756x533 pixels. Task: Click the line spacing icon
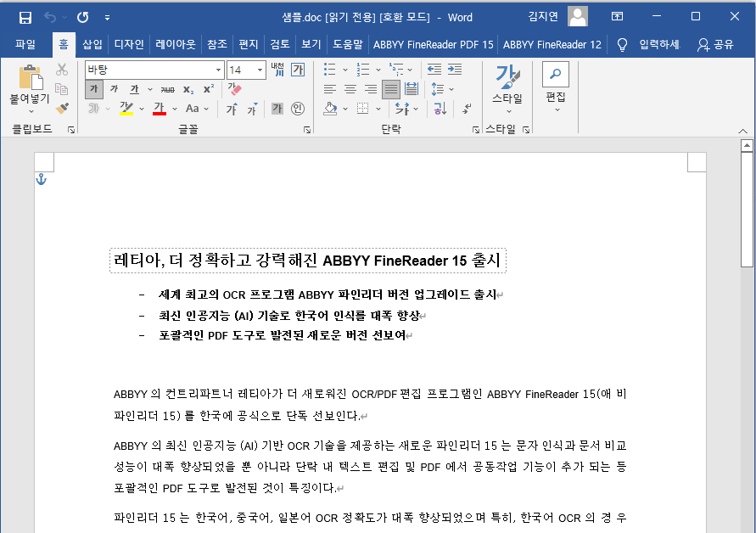tap(437, 89)
